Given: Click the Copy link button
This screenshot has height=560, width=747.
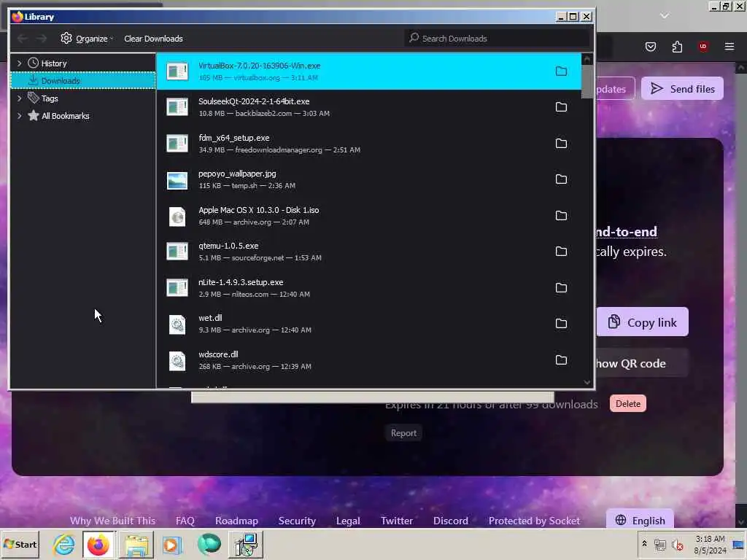Looking at the screenshot, I should pyautogui.click(x=642, y=322).
